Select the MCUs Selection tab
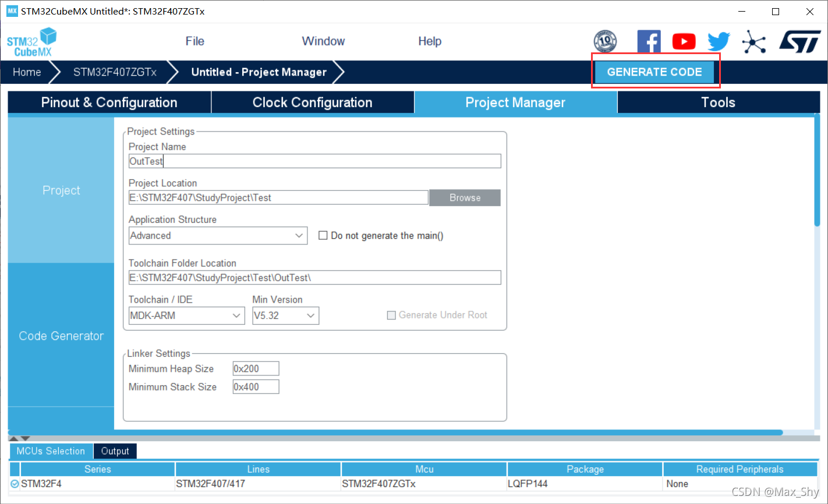This screenshot has height=504, width=828. (51, 451)
